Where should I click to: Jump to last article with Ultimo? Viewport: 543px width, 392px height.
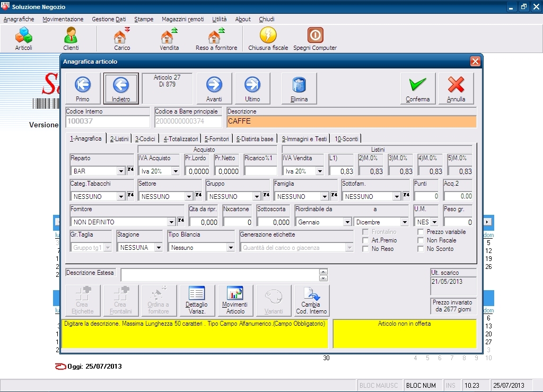(252, 88)
